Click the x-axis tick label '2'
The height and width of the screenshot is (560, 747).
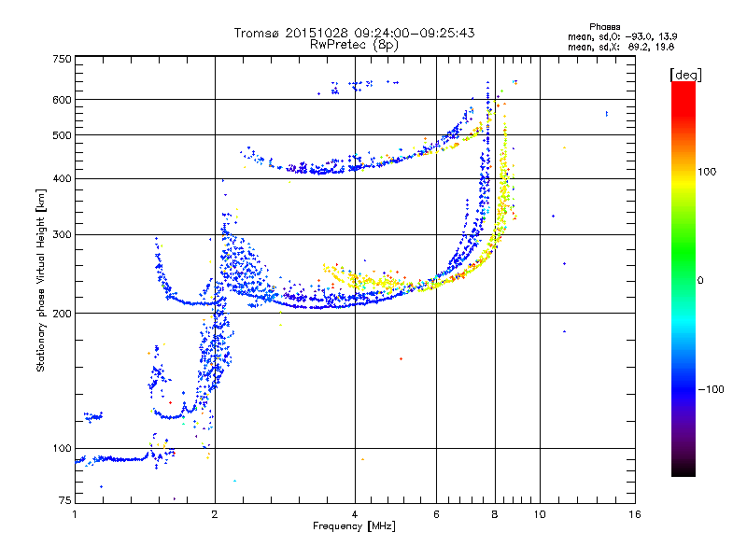click(215, 514)
